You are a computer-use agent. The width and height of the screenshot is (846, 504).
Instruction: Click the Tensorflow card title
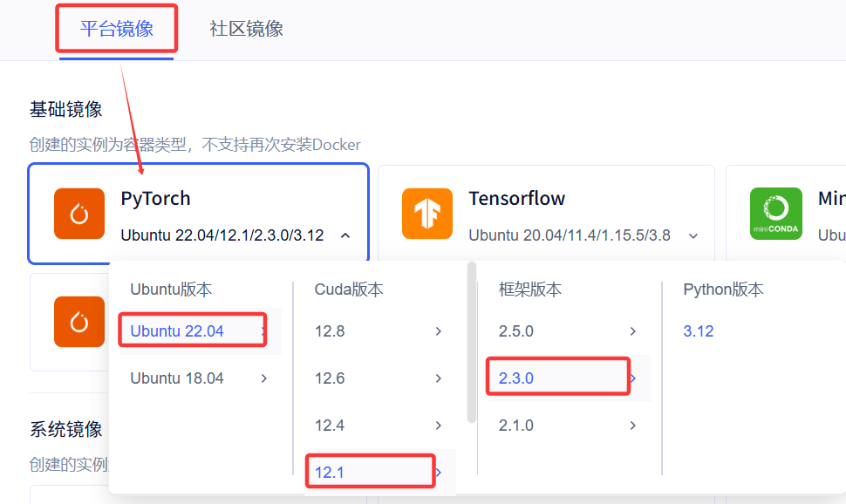516,198
